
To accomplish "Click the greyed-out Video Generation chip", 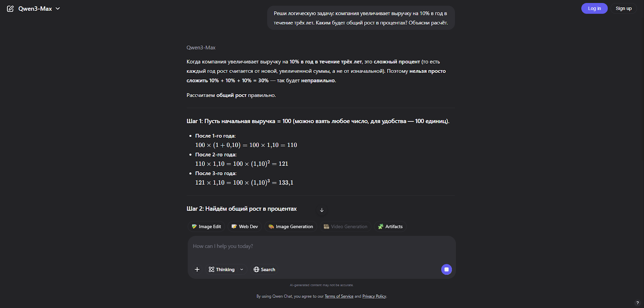I will coord(345,226).
